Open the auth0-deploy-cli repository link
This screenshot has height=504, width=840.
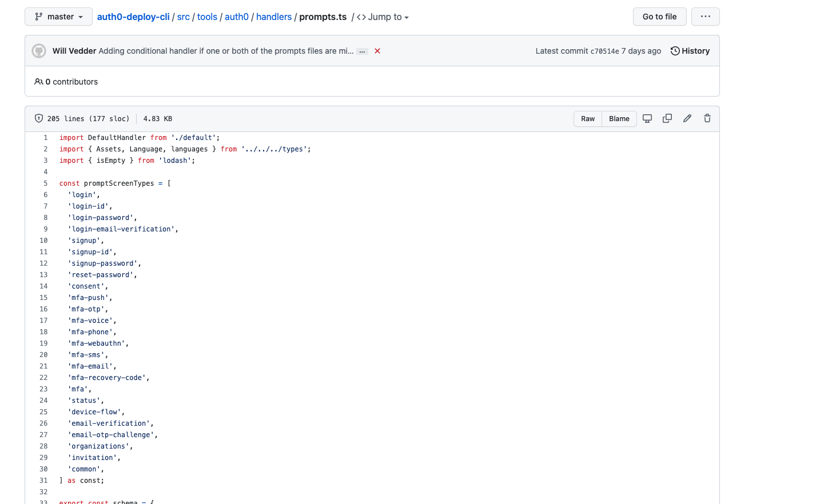tap(133, 17)
